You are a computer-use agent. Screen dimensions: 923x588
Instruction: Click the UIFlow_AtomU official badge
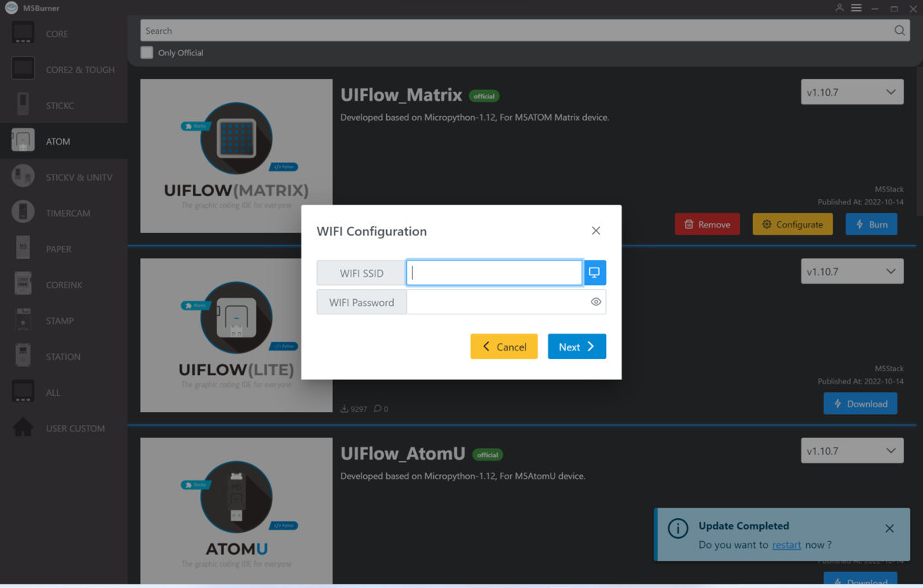click(488, 455)
